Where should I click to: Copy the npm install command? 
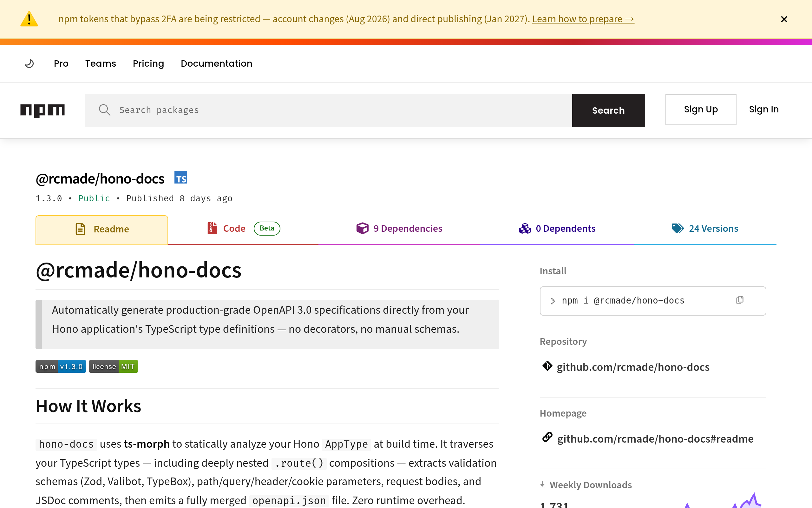coord(740,300)
